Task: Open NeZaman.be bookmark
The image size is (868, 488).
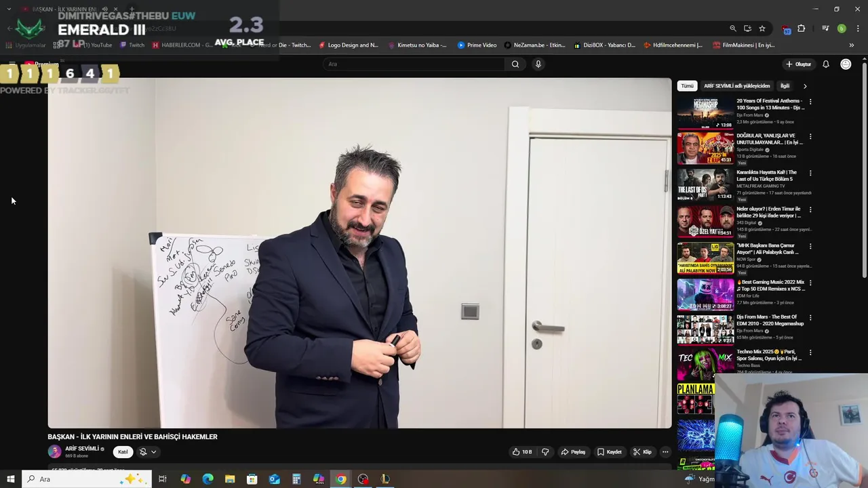Action: coord(535,45)
